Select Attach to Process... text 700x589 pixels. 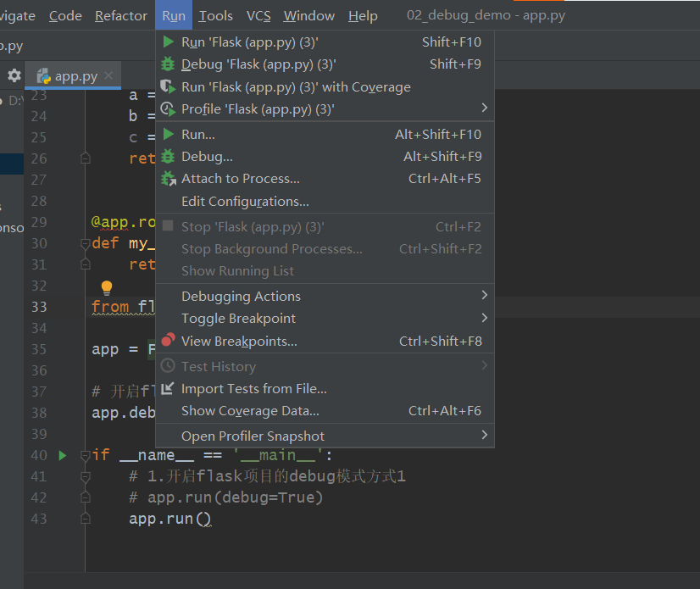click(x=241, y=179)
